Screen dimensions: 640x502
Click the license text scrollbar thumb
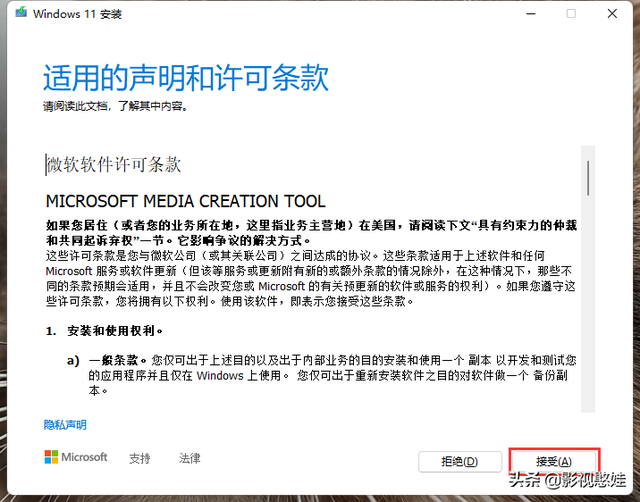[x=588, y=178]
